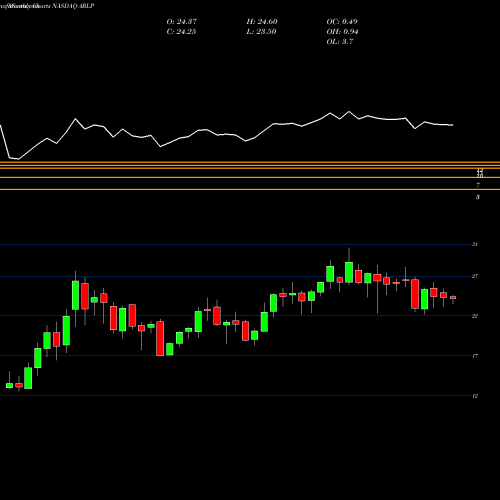Click the 12 price axis label
This screenshot has width=500, height=500.
click(x=475, y=396)
